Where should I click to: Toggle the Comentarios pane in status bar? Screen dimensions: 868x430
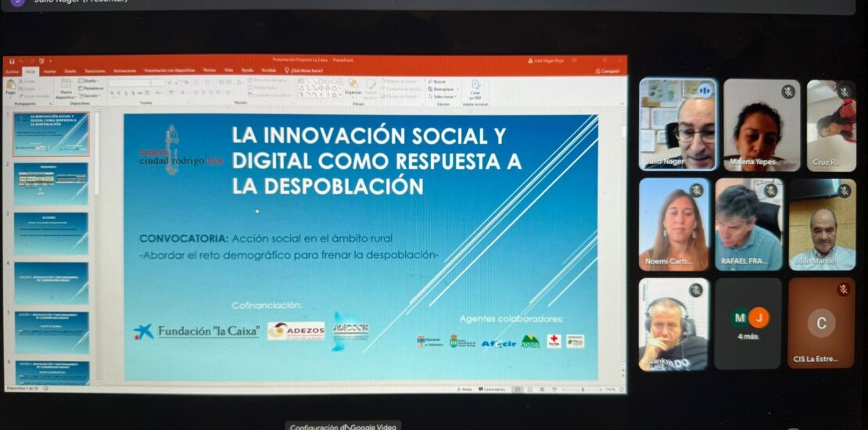[492, 389]
